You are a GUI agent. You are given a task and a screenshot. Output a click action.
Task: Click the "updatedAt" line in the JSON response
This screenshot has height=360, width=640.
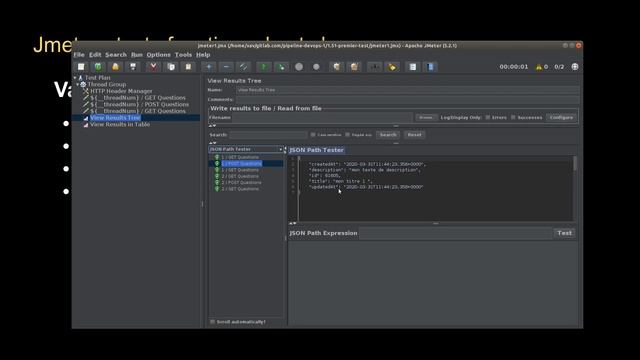tap(366, 187)
